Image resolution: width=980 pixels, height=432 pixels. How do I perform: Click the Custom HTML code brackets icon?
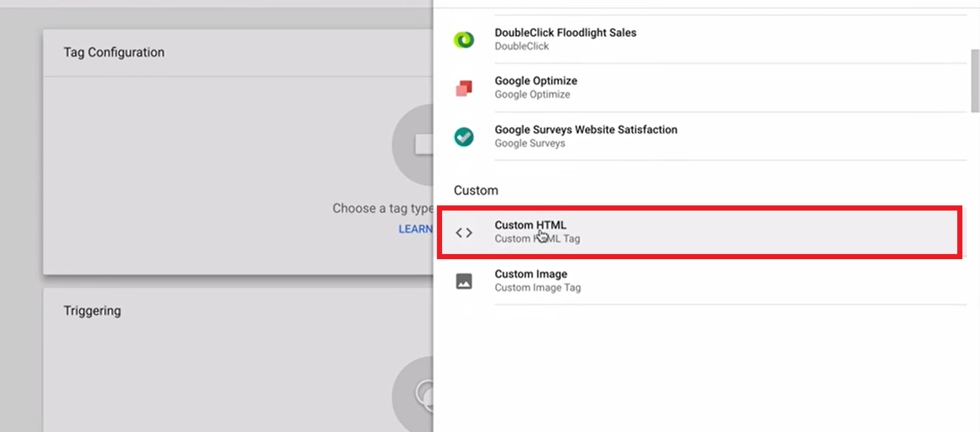pyautogui.click(x=464, y=233)
